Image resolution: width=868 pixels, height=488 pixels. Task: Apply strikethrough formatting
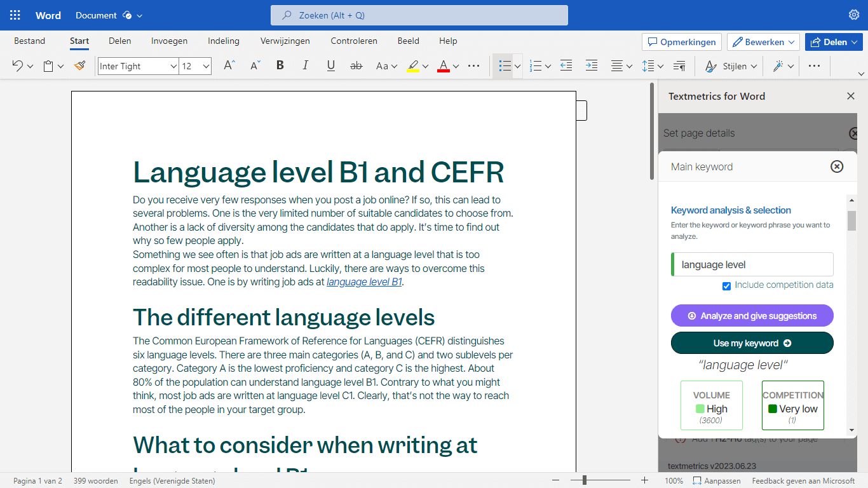pos(356,65)
